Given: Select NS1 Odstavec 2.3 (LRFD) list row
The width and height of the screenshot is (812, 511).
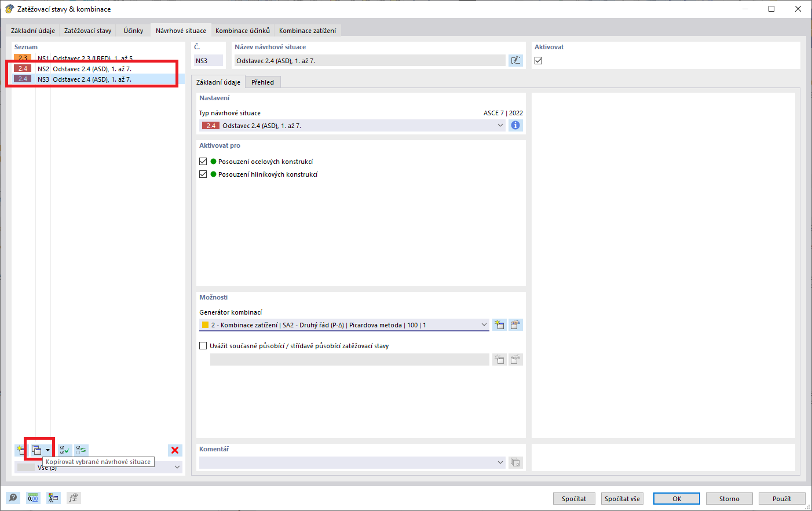Looking at the screenshot, I should pyautogui.click(x=98, y=58).
